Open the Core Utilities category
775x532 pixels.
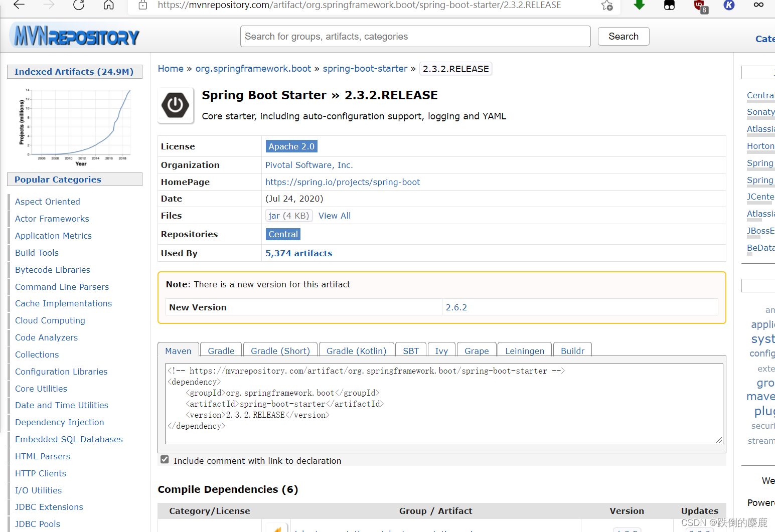point(41,389)
